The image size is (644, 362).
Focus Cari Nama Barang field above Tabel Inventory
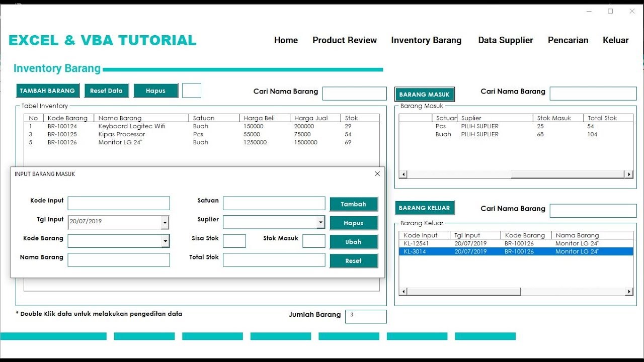tap(355, 94)
